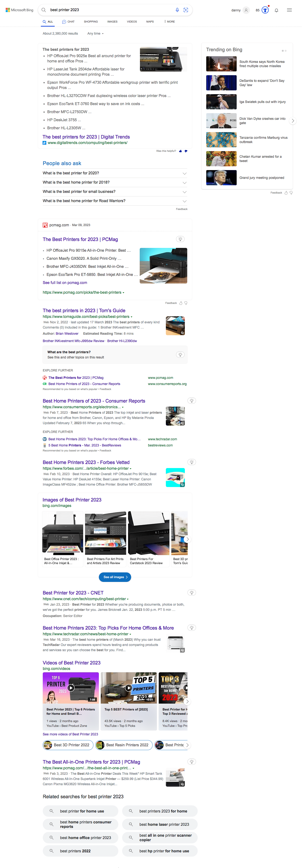Expand What is the best home printer for 2018?
The height and width of the screenshot is (868, 302).
click(115, 182)
